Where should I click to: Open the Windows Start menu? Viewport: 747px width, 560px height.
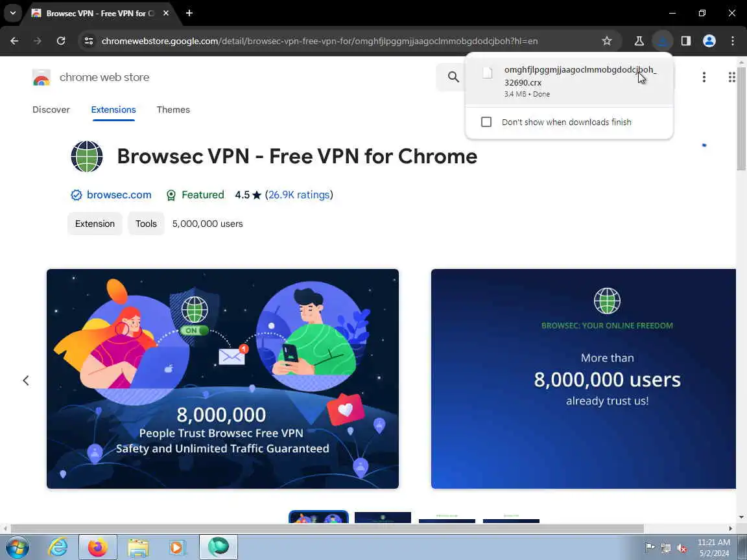[17, 547]
